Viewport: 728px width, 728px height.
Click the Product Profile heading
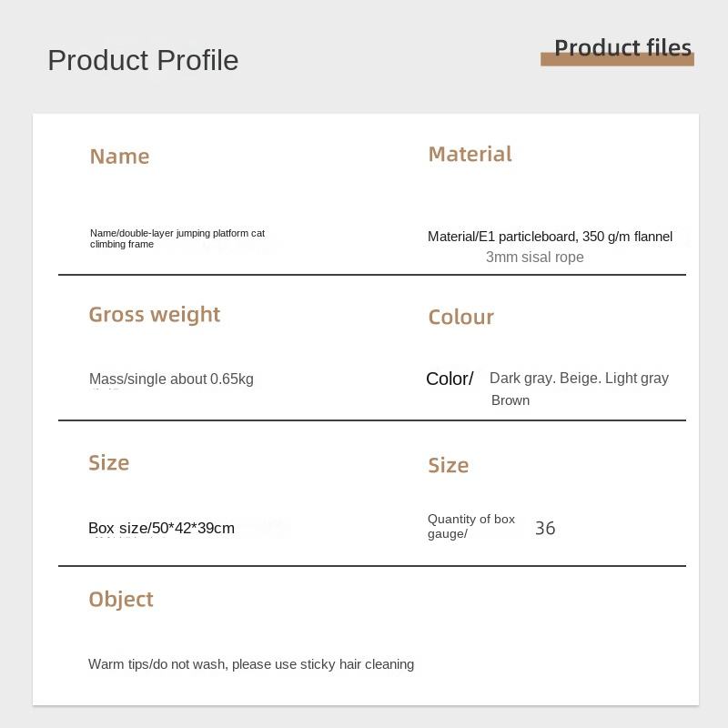(x=143, y=60)
